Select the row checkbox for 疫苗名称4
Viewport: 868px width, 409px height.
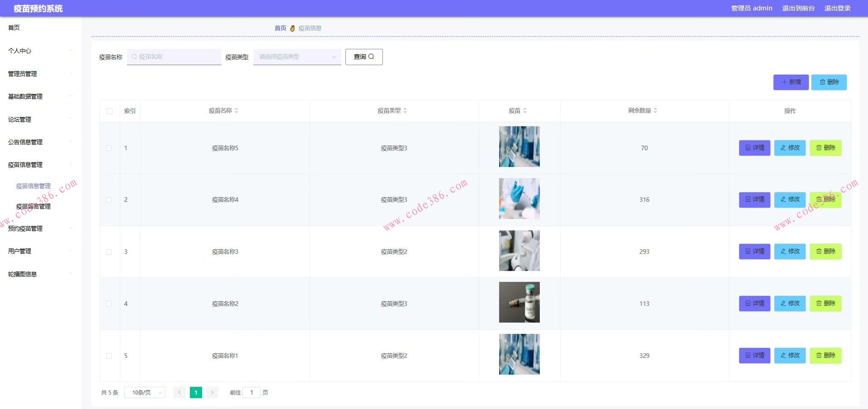pyautogui.click(x=109, y=200)
